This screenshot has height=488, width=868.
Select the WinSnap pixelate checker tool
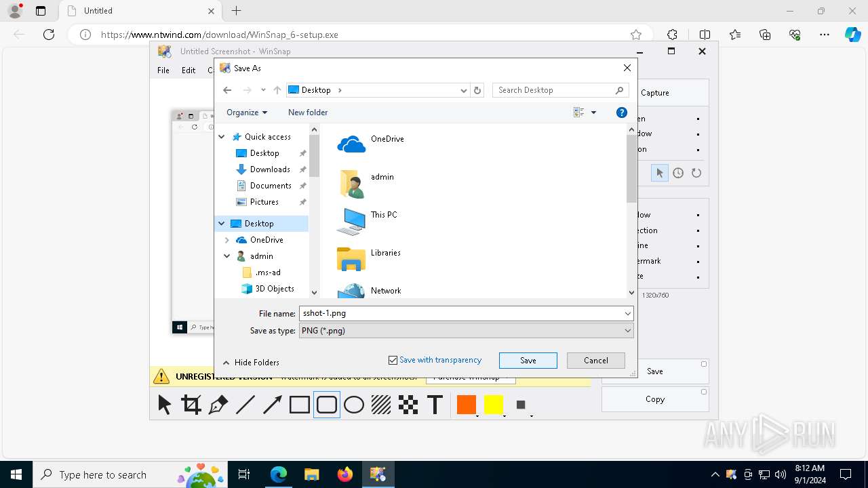coord(408,405)
